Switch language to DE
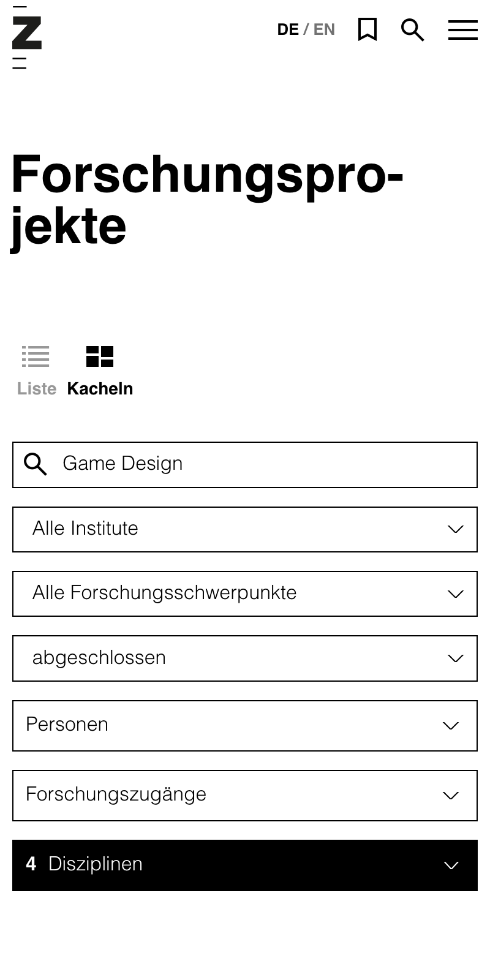 coord(288,29)
